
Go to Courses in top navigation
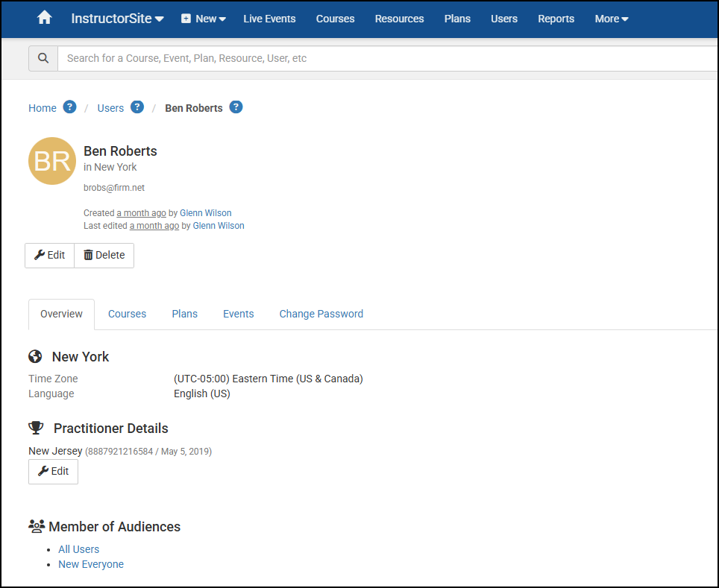[x=335, y=19]
